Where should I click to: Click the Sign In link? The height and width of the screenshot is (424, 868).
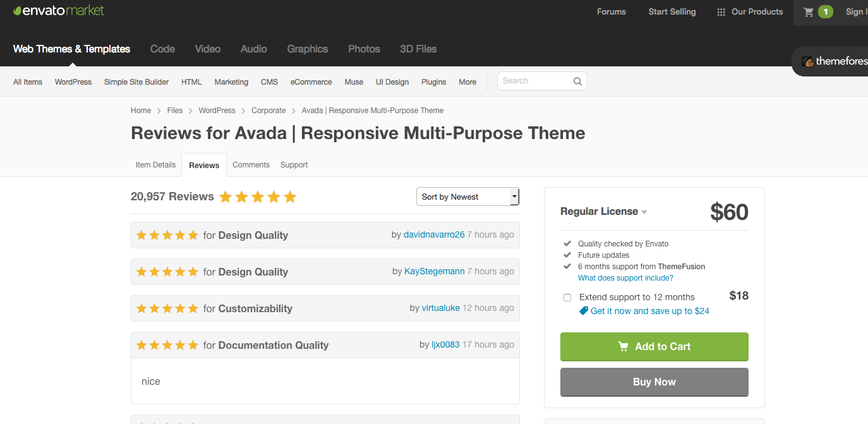[x=857, y=12]
